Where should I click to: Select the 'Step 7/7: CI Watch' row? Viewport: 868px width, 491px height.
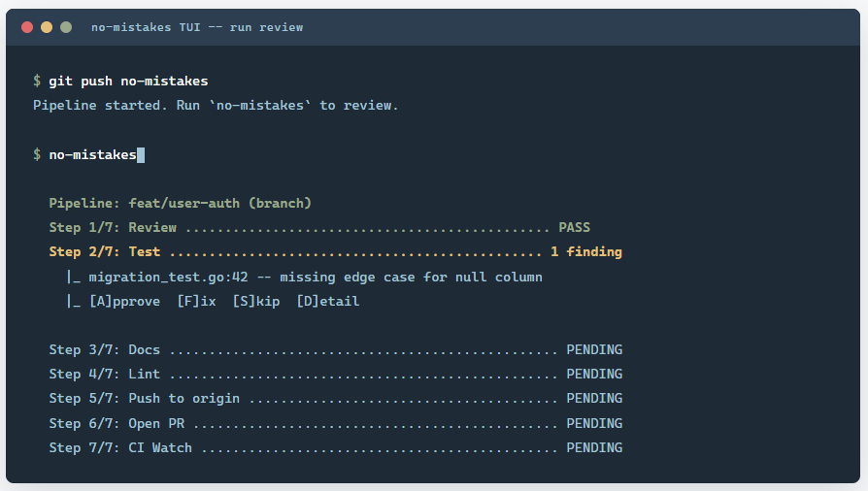(336, 448)
